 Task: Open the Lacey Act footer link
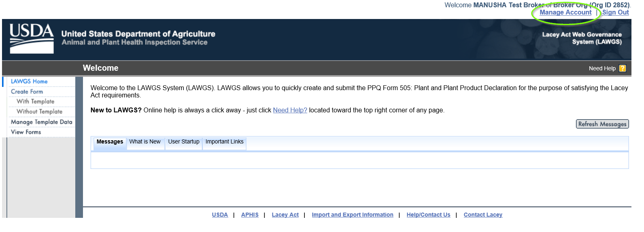coord(285,215)
